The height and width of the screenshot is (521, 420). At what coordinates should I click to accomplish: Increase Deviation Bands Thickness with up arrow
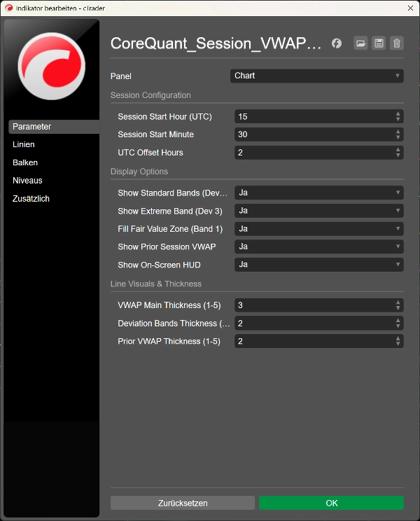(398, 320)
